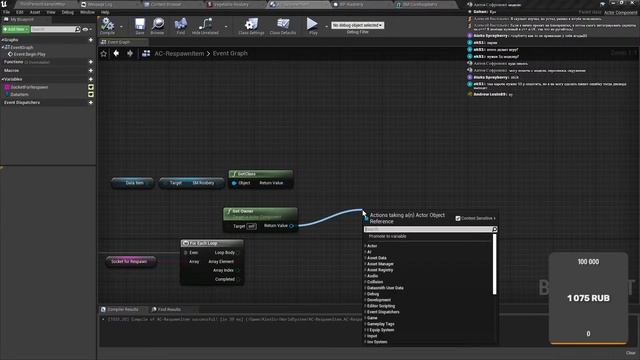Add a new graph with Graphs plus icon
The image size is (640, 360).
click(91, 40)
